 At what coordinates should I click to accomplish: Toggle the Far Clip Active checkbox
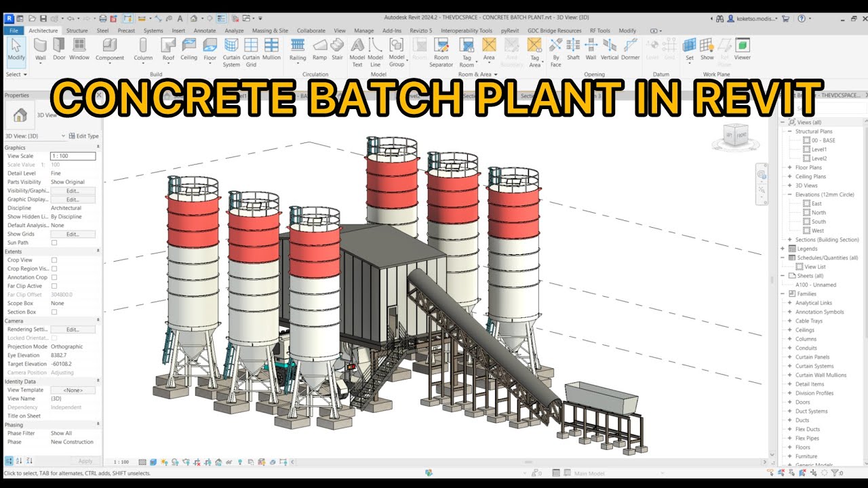54,286
